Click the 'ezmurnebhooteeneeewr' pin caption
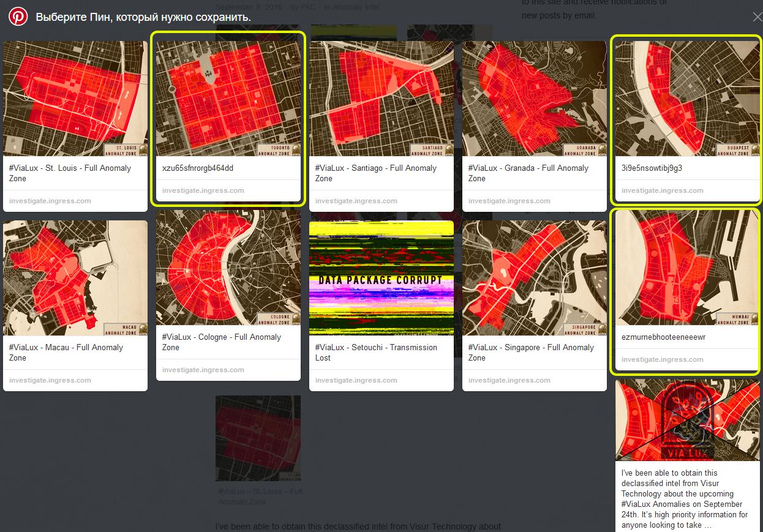Screen dimensions: 763x532 click(x=663, y=337)
